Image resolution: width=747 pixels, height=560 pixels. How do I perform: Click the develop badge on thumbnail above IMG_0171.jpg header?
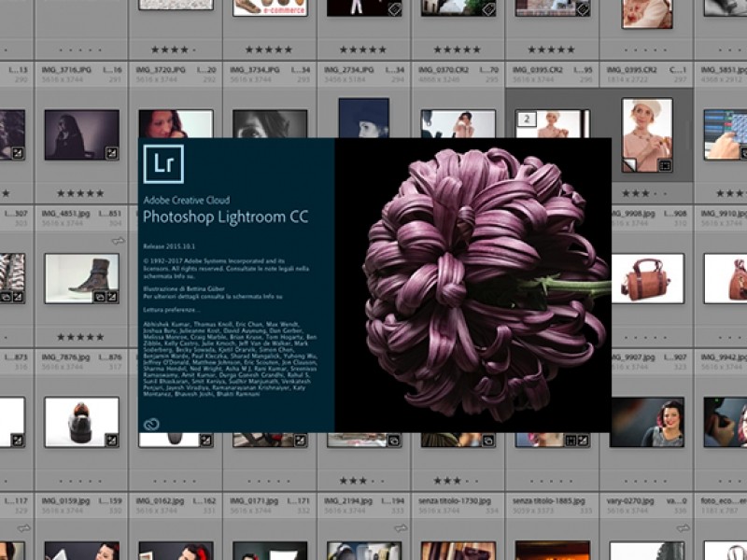tap(300, 441)
